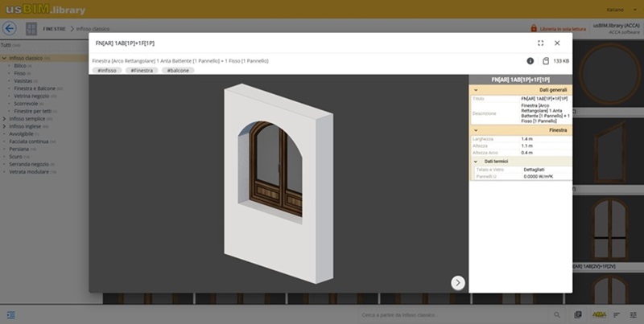The image size is (644, 324).
Task: Click the read-only library lock icon
Action: pos(534,28)
